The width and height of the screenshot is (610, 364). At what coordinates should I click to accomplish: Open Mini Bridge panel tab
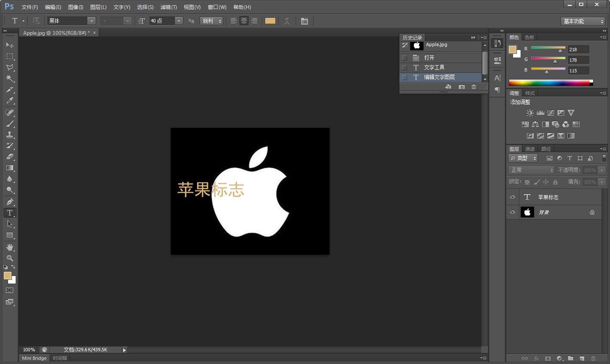34,358
